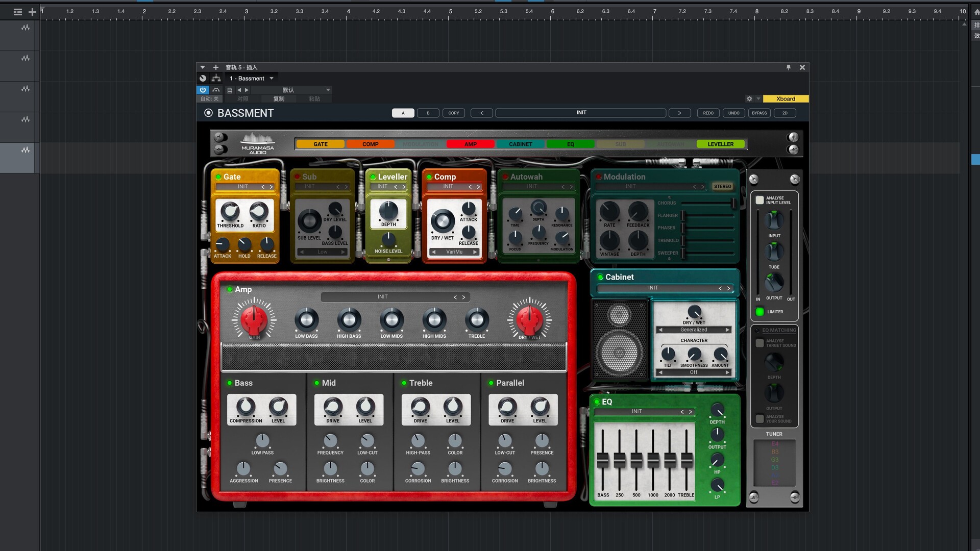980x551 pixels.
Task: Select the knob mode icon beside routing
Action: click(x=203, y=78)
